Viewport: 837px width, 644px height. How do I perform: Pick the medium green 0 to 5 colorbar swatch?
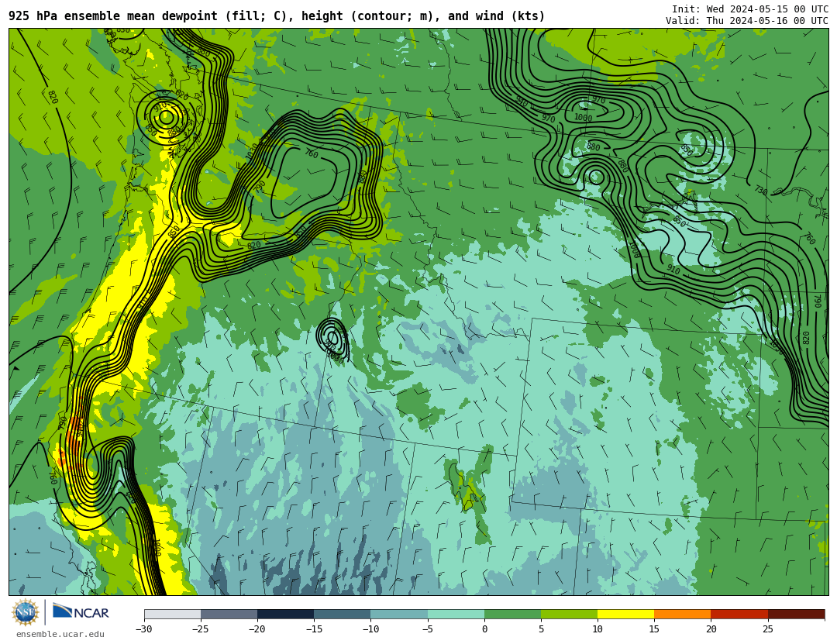512,615
